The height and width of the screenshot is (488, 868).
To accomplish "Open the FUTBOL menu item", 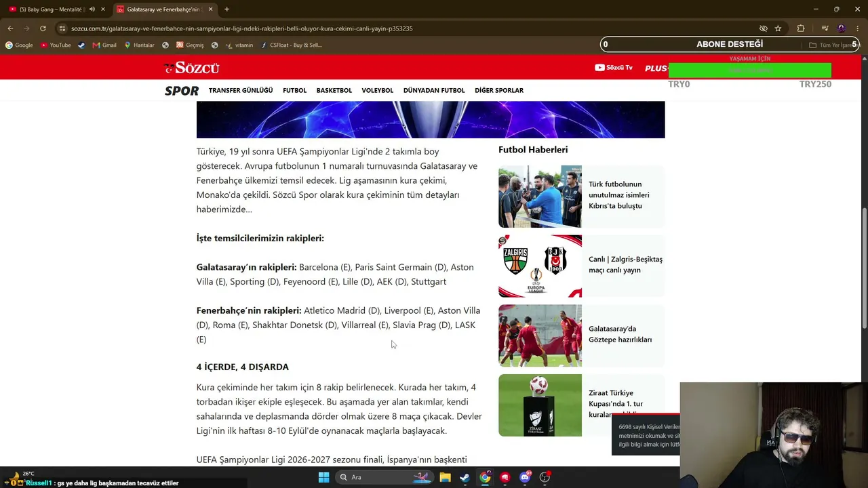I will [295, 90].
